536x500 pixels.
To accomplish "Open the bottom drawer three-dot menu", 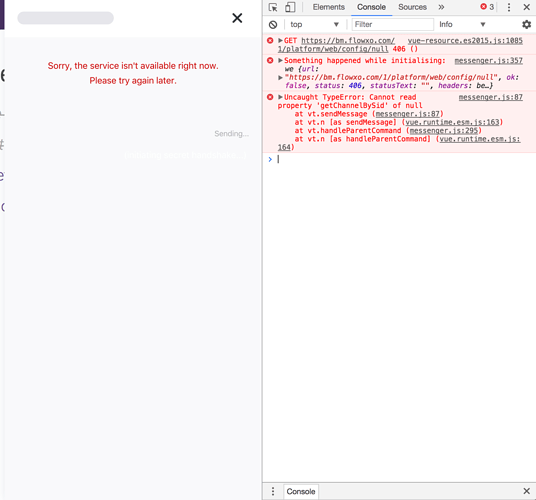I will coord(273,491).
